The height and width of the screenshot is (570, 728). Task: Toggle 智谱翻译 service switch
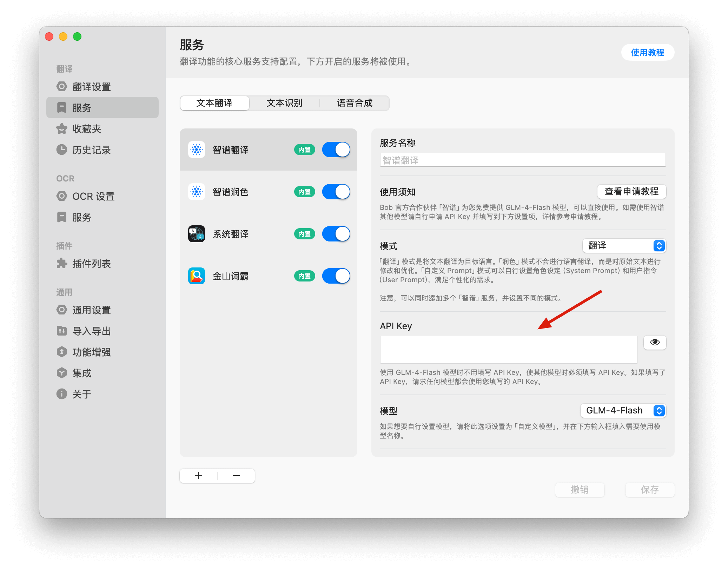(x=336, y=150)
